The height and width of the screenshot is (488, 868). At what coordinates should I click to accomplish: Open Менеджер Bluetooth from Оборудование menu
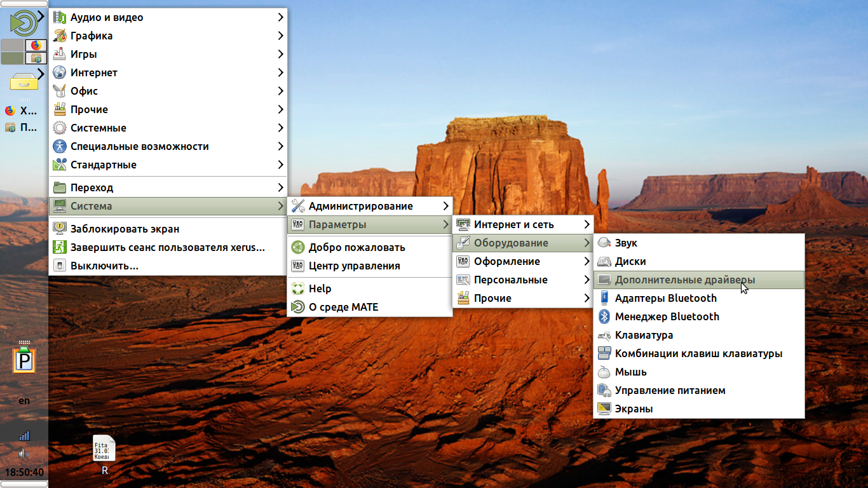click(x=667, y=316)
